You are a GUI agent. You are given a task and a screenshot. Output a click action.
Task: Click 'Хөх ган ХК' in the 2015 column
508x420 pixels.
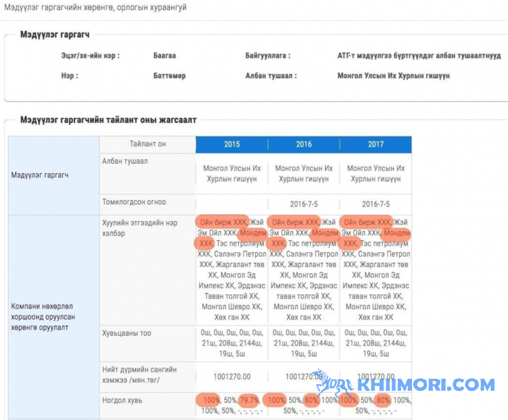pyautogui.click(x=232, y=317)
